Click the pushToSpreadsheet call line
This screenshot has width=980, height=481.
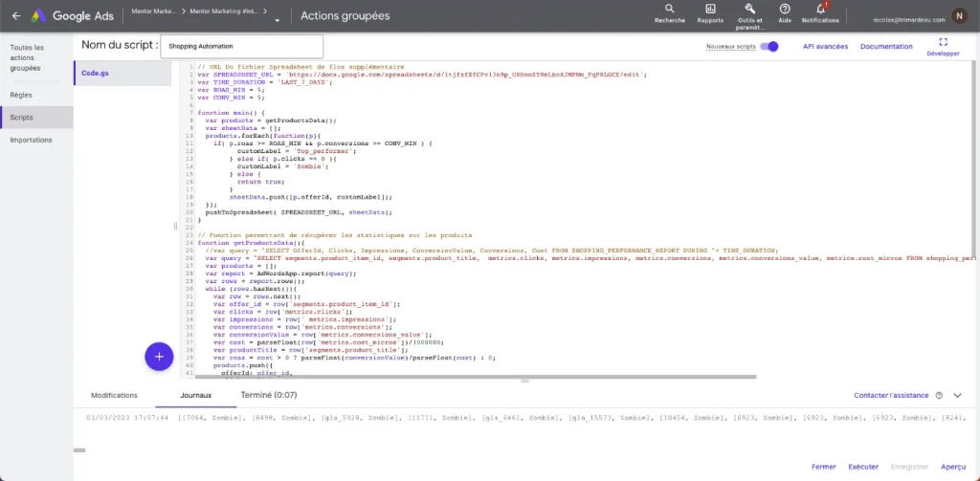pyautogui.click(x=299, y=212)
